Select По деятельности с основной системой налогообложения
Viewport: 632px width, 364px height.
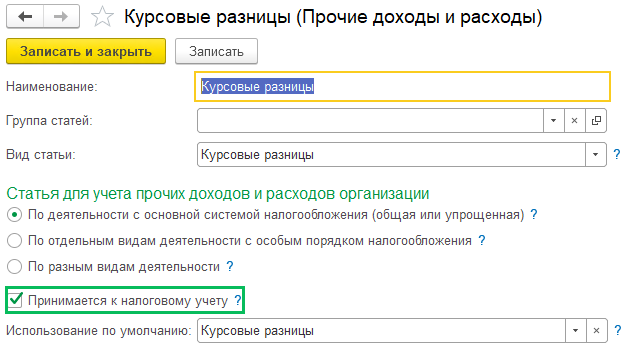pos(15,214)
